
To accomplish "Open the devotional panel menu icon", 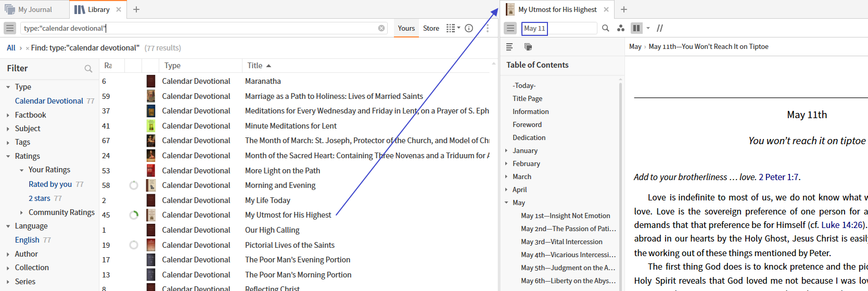I will pos(510,28).
